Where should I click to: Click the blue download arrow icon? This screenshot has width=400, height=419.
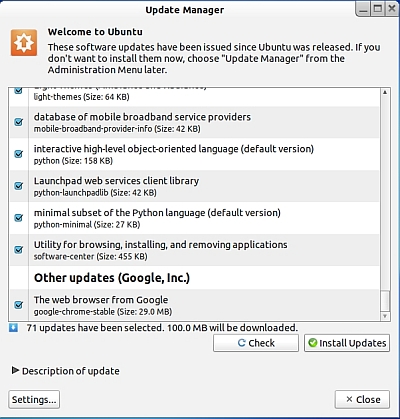13,328
